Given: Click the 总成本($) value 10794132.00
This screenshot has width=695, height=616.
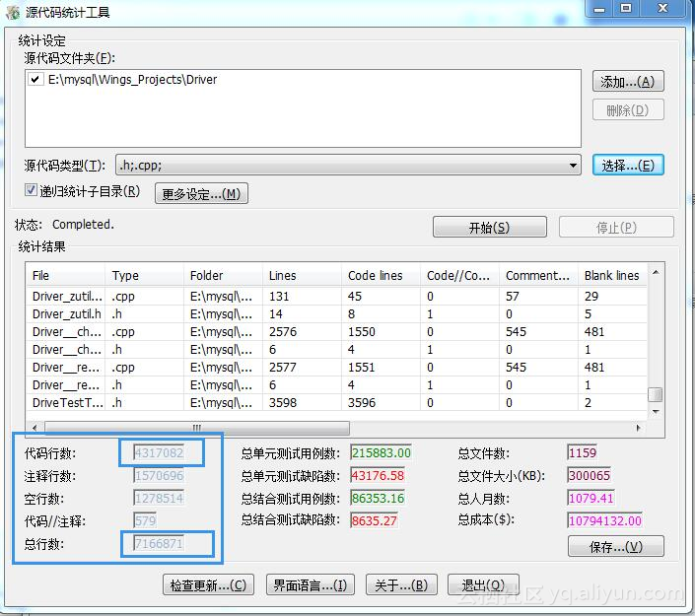Looking at the screenshot, I should pyautogui.click(x=605, y=520).
